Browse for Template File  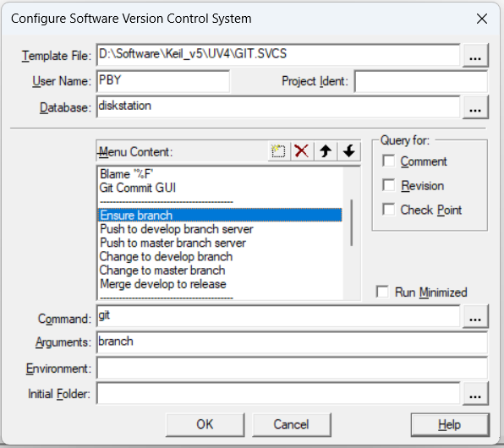[475, 55]
